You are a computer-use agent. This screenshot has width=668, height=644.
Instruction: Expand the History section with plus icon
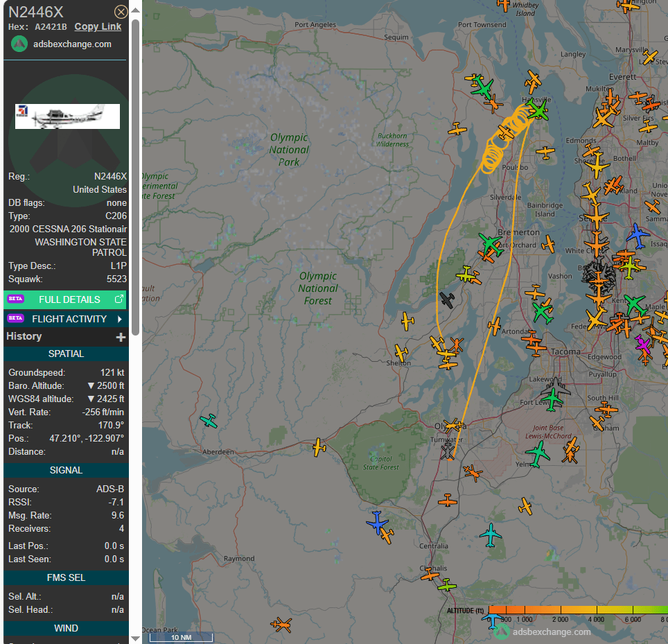121,337
